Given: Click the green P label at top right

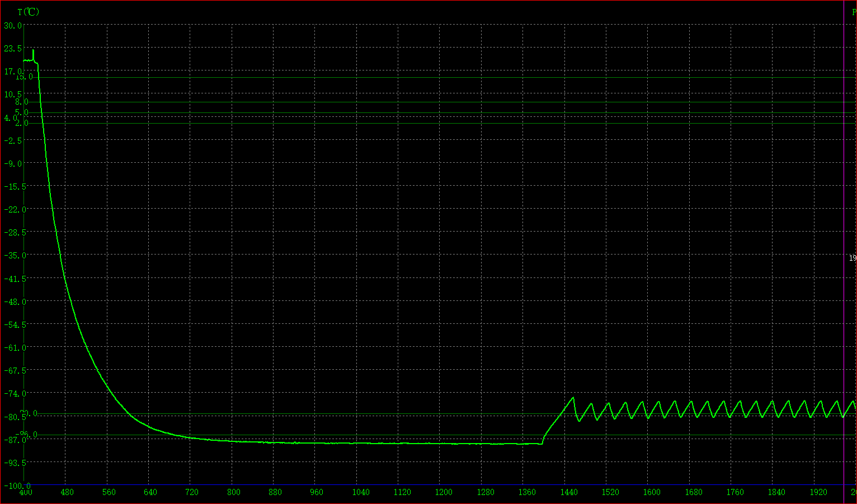Looking at the screenshot, I should 854,12.
